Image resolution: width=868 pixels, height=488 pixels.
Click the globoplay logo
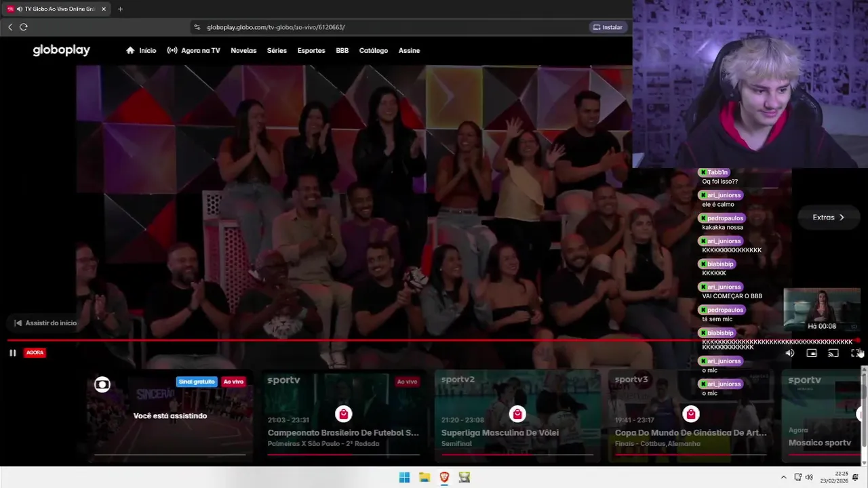61,50
